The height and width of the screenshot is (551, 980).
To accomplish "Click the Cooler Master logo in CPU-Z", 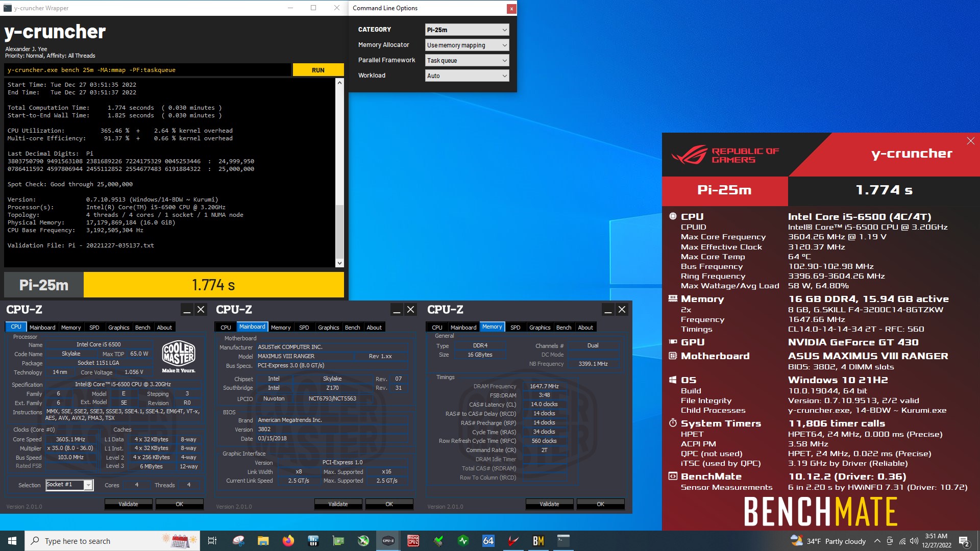I will coord(178,357).
